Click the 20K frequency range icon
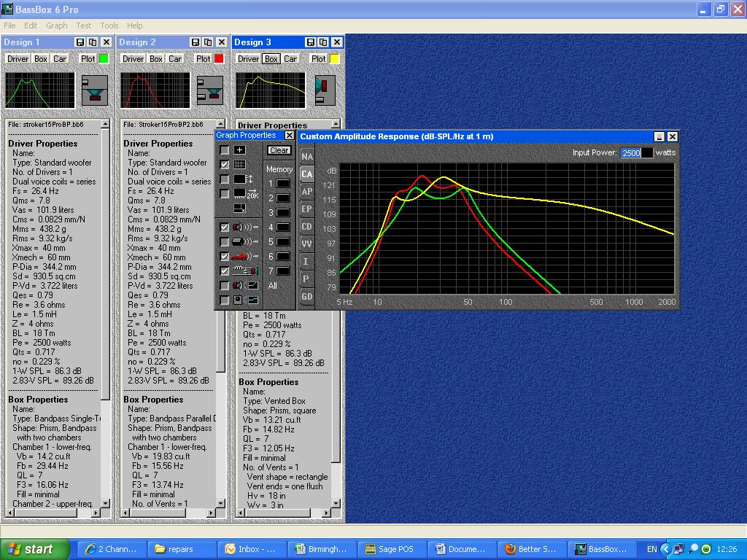747x560 pixels. [246, 194]
